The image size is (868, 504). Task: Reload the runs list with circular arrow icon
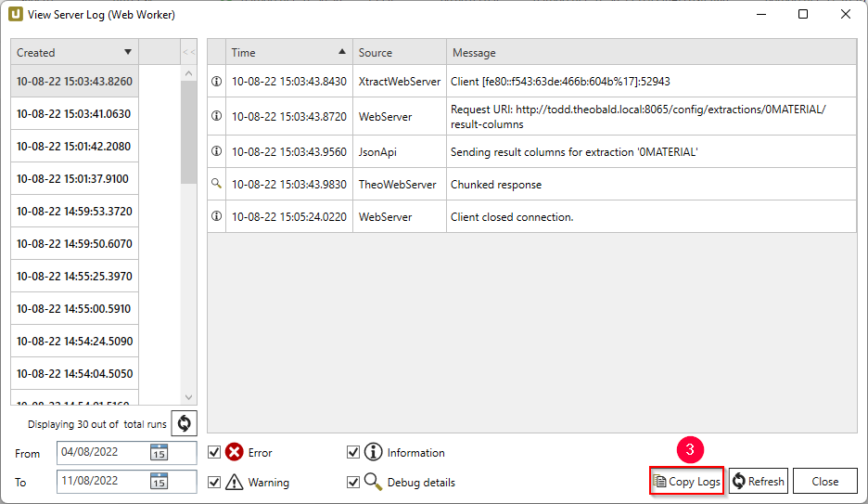coord(184,423)
